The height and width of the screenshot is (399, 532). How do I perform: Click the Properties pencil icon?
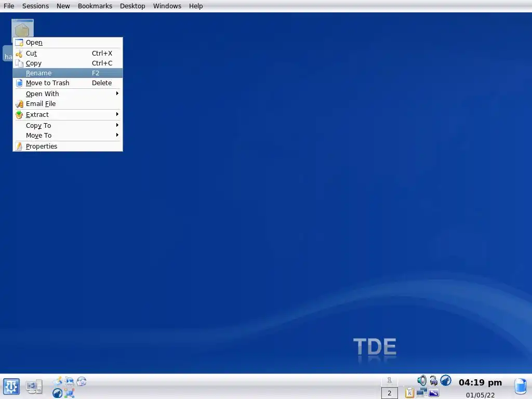19,146
